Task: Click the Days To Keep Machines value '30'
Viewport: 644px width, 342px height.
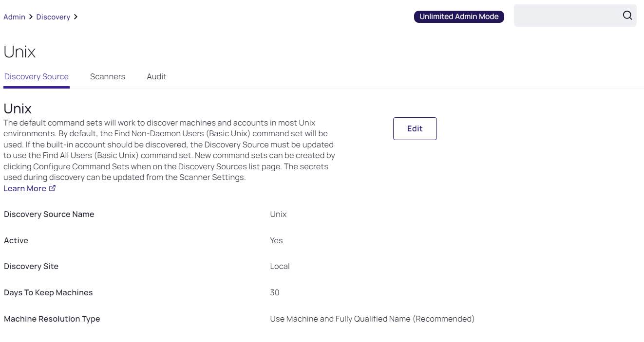Action: click(275, 293)
